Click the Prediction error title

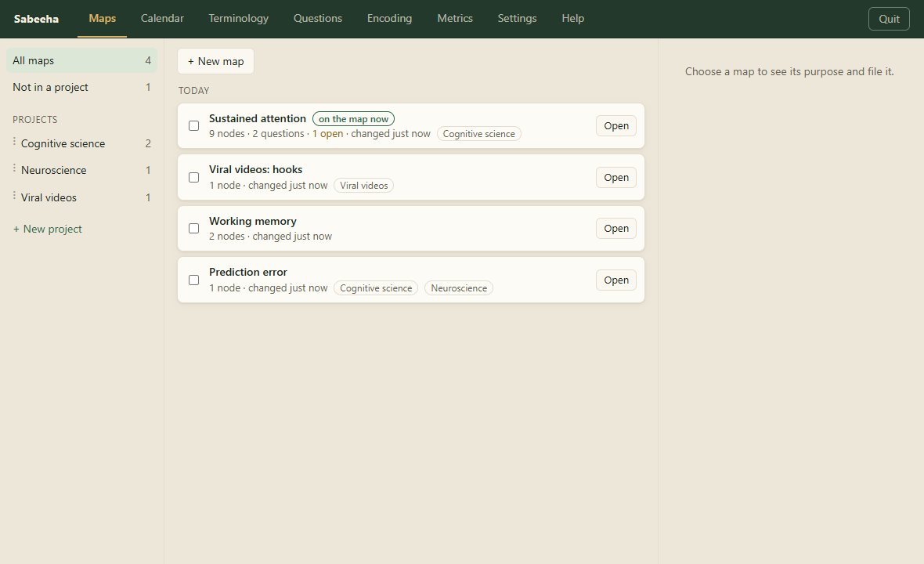point(248,272)
